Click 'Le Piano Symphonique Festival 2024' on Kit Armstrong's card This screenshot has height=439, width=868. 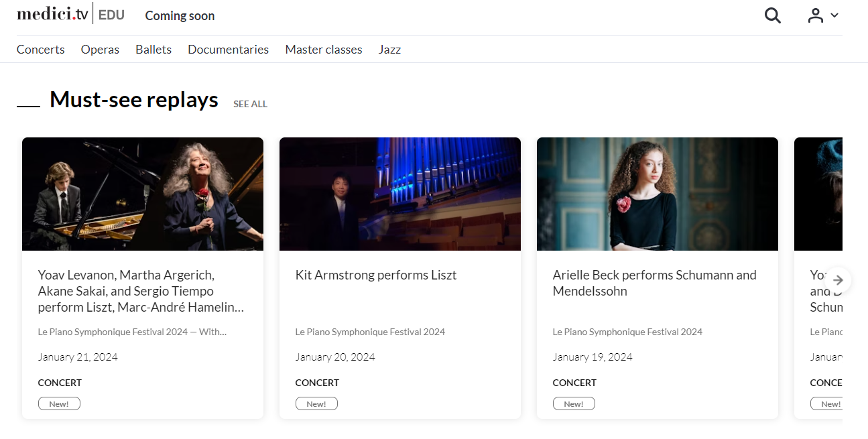click(370, 331)
